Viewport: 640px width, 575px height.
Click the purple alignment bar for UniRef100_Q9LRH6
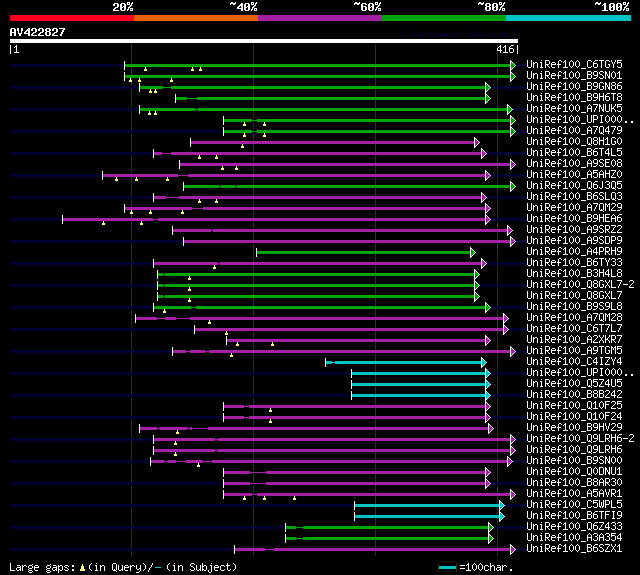tap(335, 451)
